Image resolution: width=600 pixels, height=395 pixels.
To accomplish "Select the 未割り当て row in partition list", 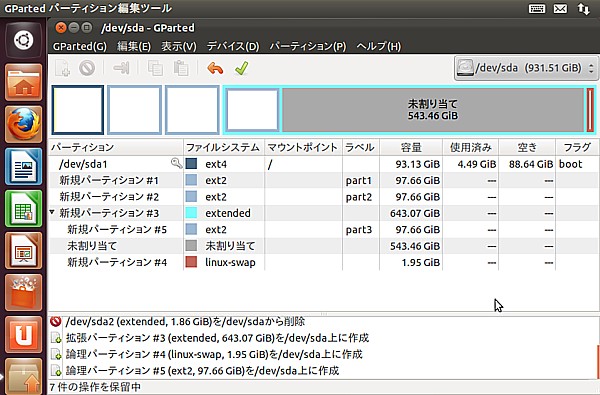I will [323, 246].
